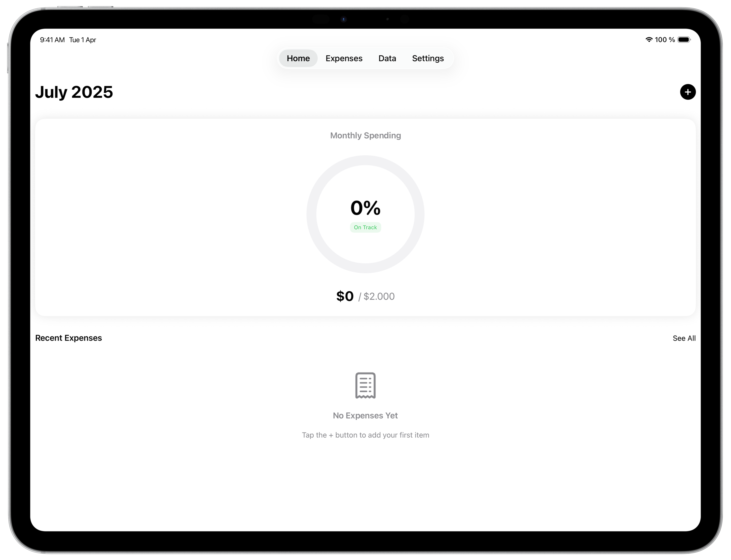Click the $2.000 budget amount

tap(379, 296)
